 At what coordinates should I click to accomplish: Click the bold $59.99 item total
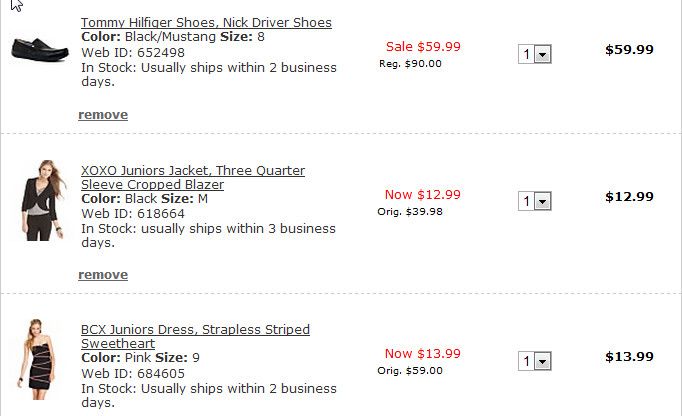629,50
